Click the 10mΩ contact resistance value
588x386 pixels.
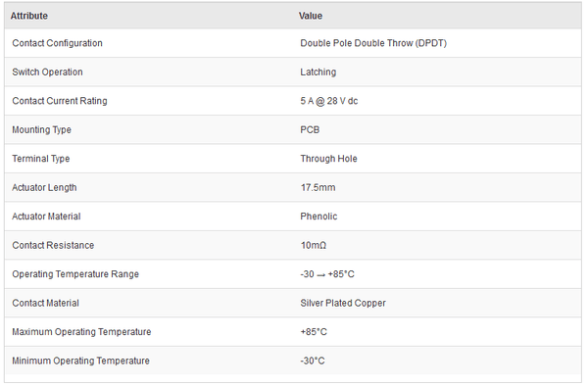click(314, 245)
